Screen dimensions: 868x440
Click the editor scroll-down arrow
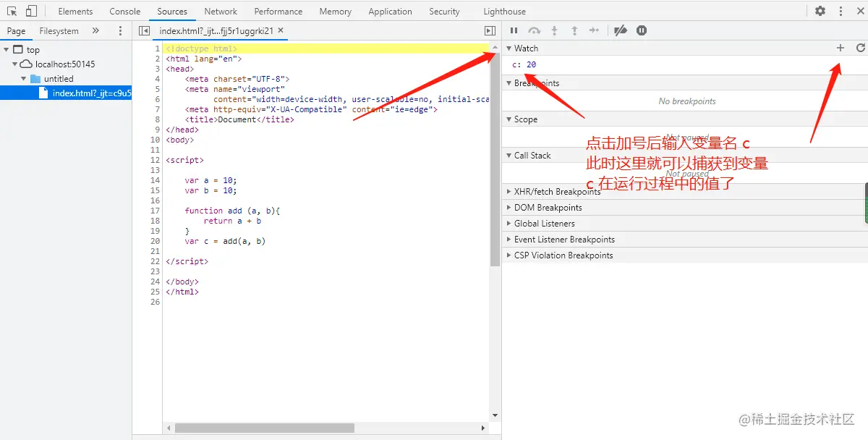pyautogui.click(x=495, y=415)
